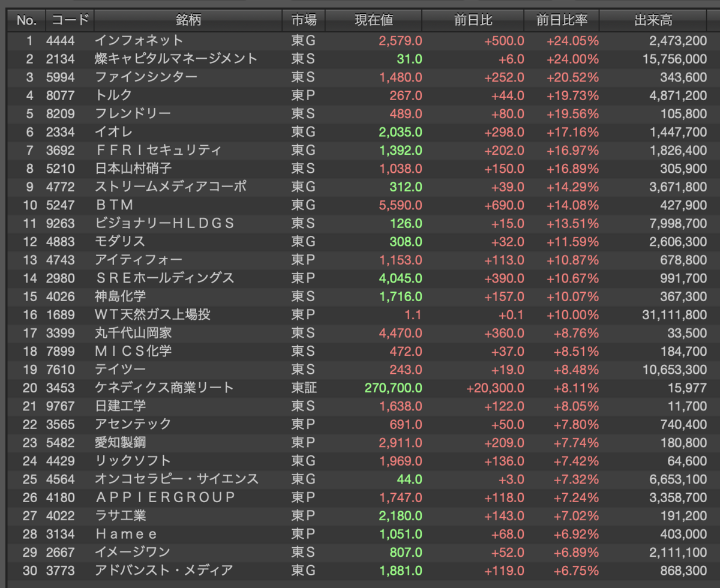
Task: Select イメージワン stock name
Action: (133, 552)
